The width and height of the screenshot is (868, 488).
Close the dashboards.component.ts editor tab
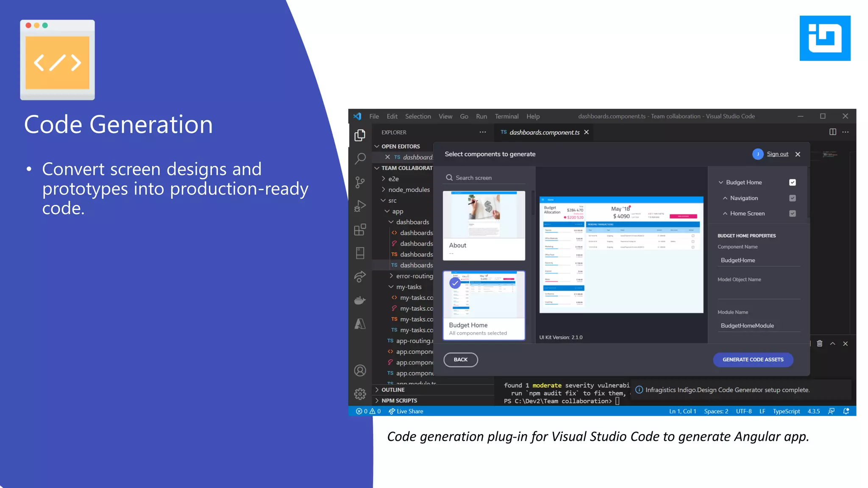587,132
